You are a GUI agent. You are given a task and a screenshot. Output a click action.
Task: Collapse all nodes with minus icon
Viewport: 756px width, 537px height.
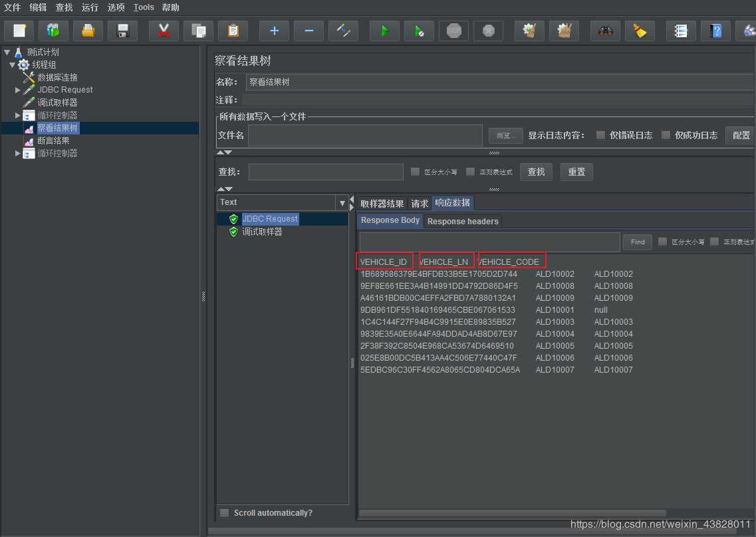309,31
